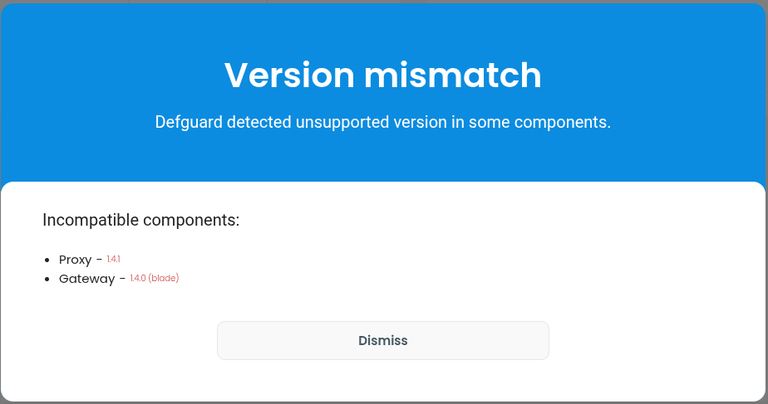
Task: Click the dash after the Gateway label
Action: [122, 279]
